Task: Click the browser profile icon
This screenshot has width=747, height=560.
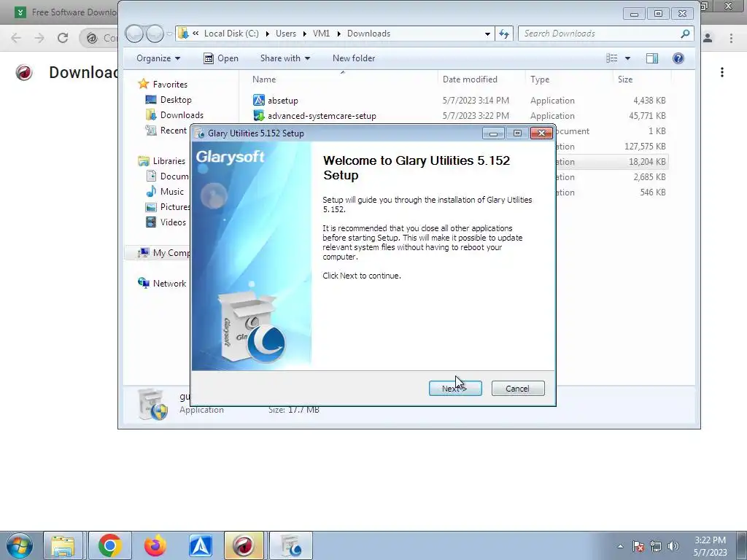Action: click(708, 38)
